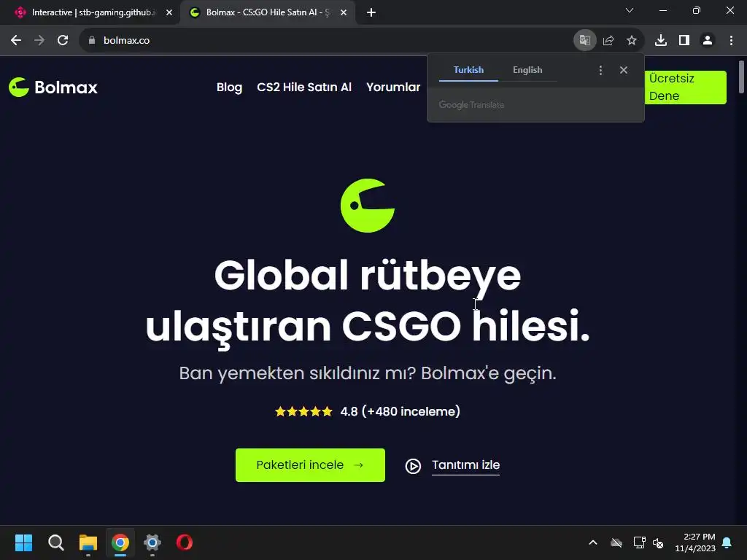Image resolution: width=747 pixels, height=560 pixels.
Task: Open the Chrome profile icon
Action: tap(708, 41)
